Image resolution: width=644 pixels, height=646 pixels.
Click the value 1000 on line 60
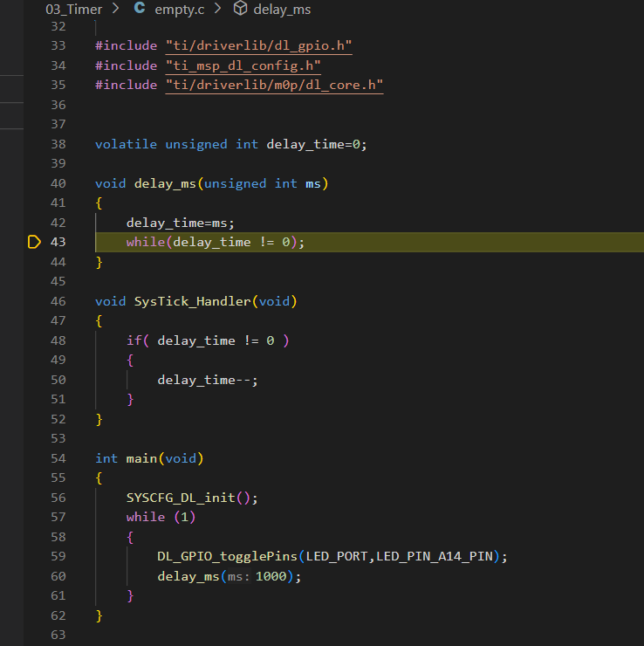271,576
